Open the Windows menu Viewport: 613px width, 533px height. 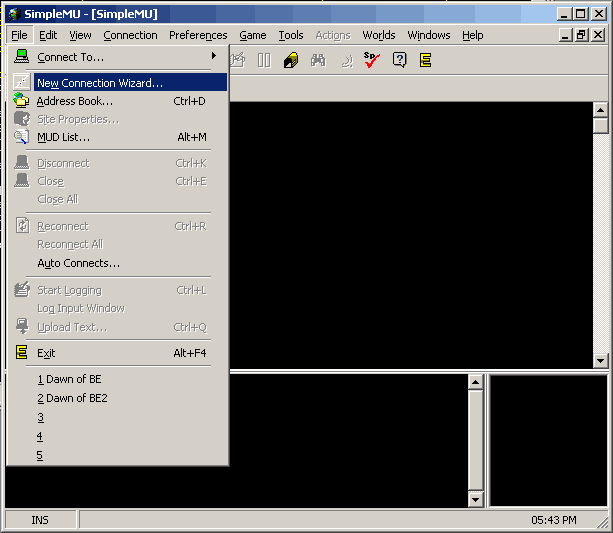click(428, 35)
